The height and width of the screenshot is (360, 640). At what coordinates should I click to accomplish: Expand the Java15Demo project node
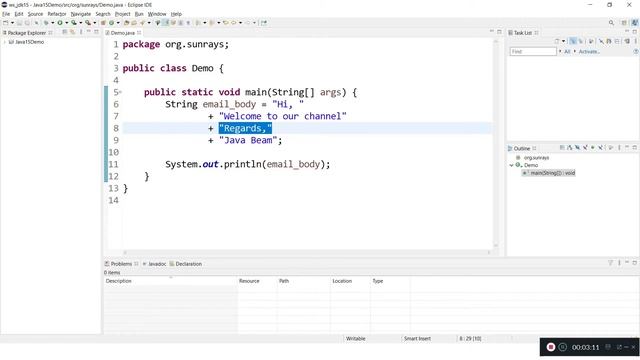pyautogui.click(x=4, y=42)
